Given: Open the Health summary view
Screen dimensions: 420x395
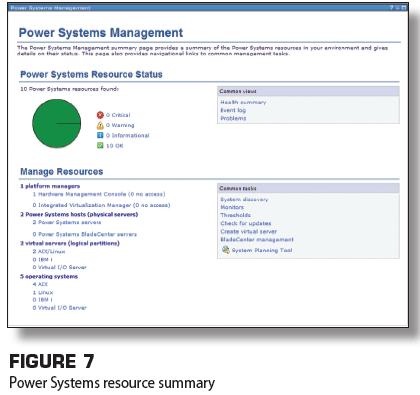Looking at the screenshot, I should (243, 102).
